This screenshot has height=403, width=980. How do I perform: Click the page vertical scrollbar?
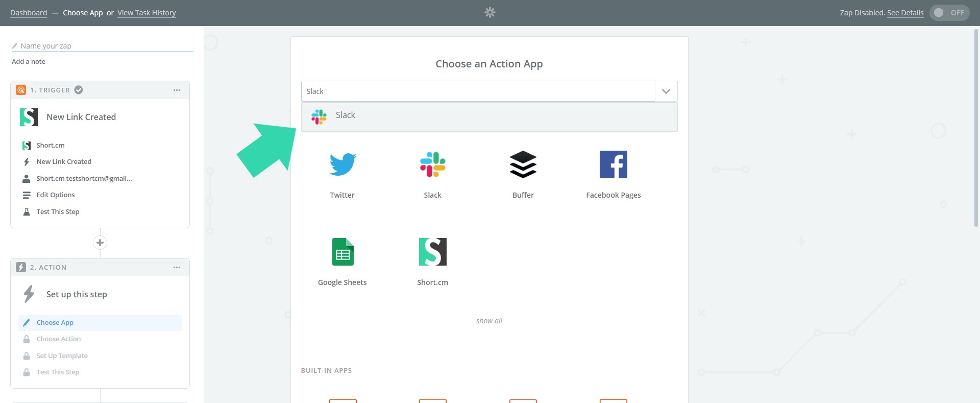[x=976, y=128]
